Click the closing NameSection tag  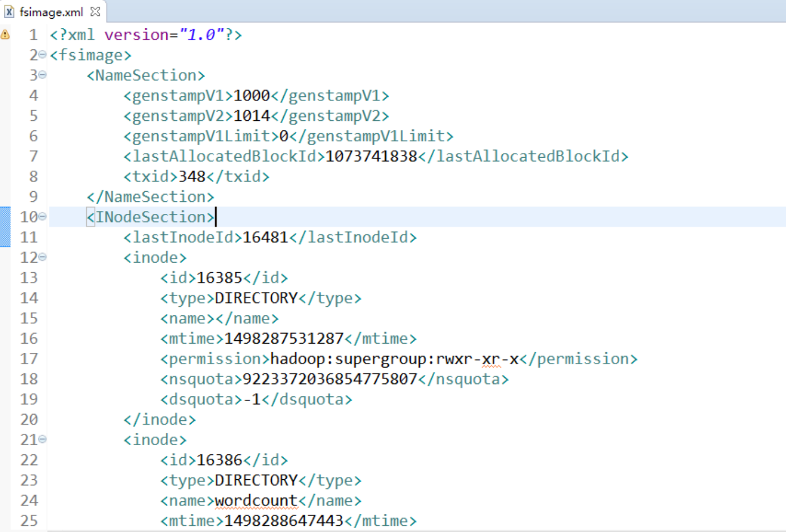[x=150, y=197]
